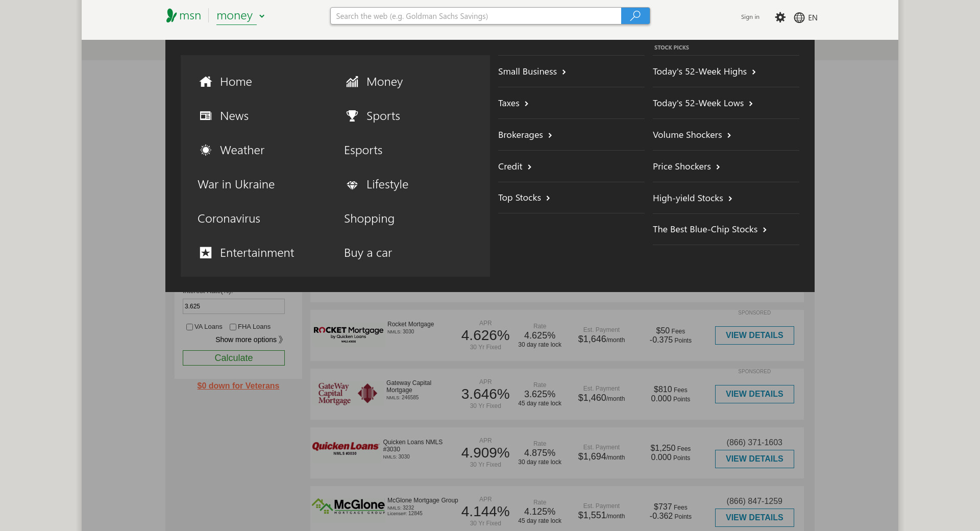Expand Small Business menu item
Image resolution: width=980 pixels, height=531 pixels.
(x=532, y=71)
